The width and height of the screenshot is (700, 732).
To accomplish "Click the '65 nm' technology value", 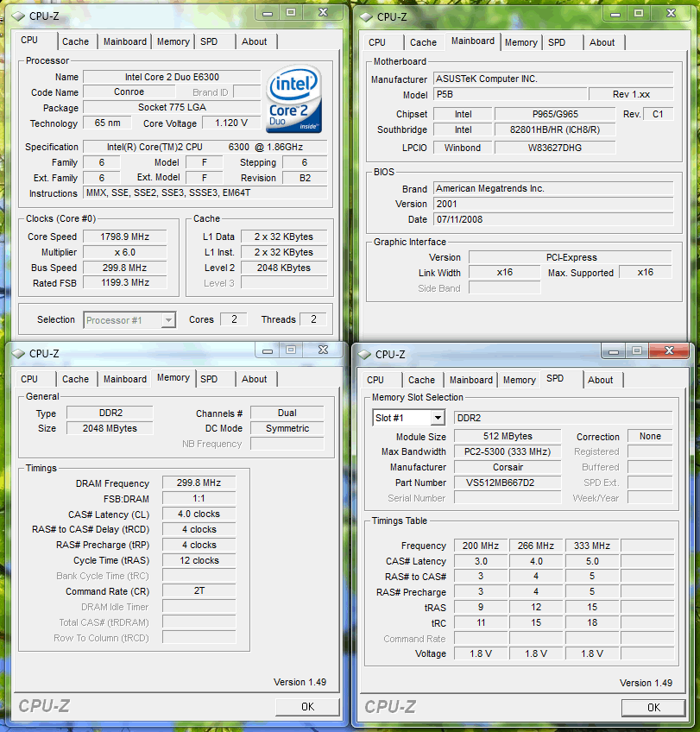I will coord(107,123).
